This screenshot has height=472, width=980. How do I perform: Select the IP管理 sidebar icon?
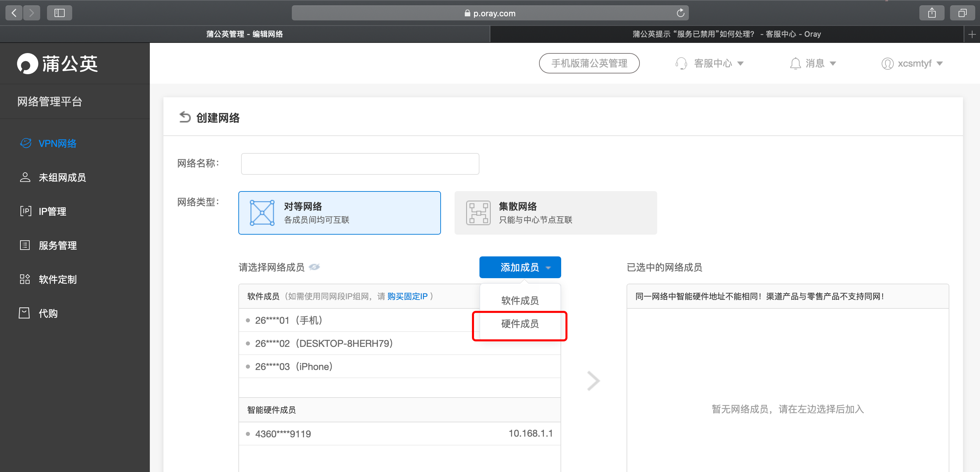(x=25, y=211)
